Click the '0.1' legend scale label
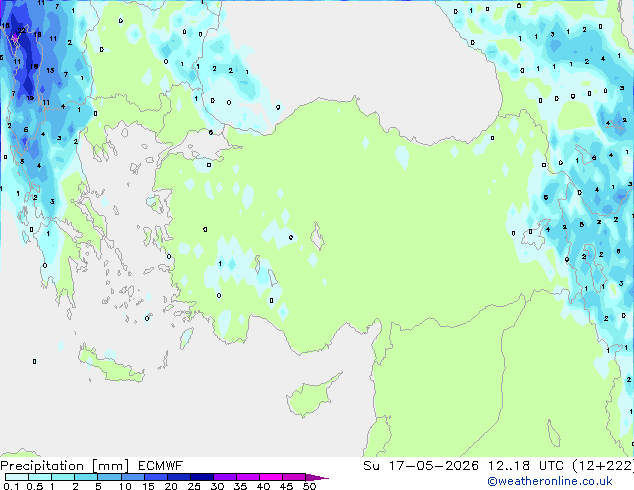Viewport: 634px width, 490px height. click(11, 486)
